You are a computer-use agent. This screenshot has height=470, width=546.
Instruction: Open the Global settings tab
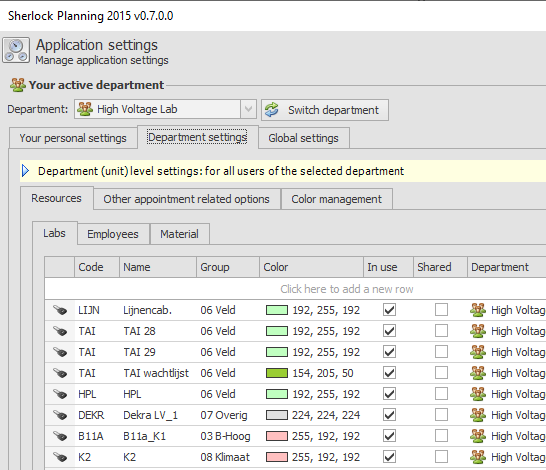(x=304, y=138)
